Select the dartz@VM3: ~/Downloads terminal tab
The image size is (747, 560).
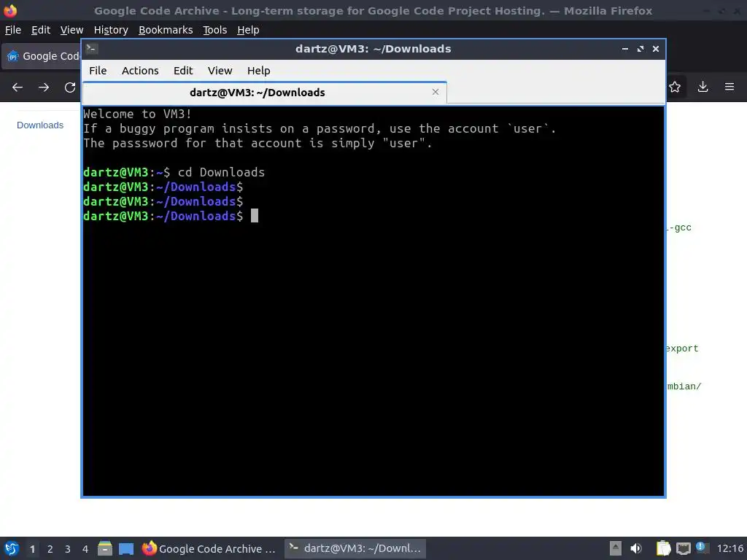point(264,93)
